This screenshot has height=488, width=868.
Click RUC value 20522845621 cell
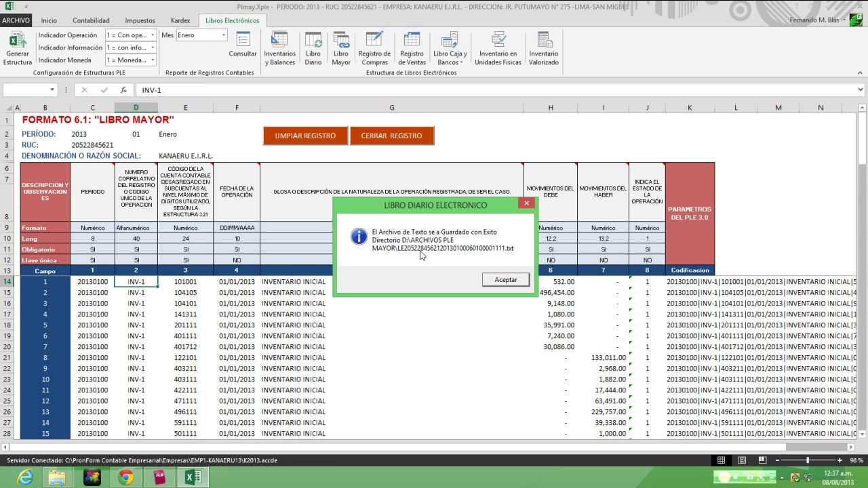coord(92,145)
